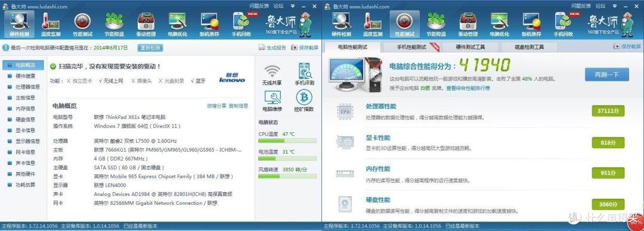Open 硬件检测 in the right window toolbar
This screenshot has height=231, width=644.
pos(341,24)
